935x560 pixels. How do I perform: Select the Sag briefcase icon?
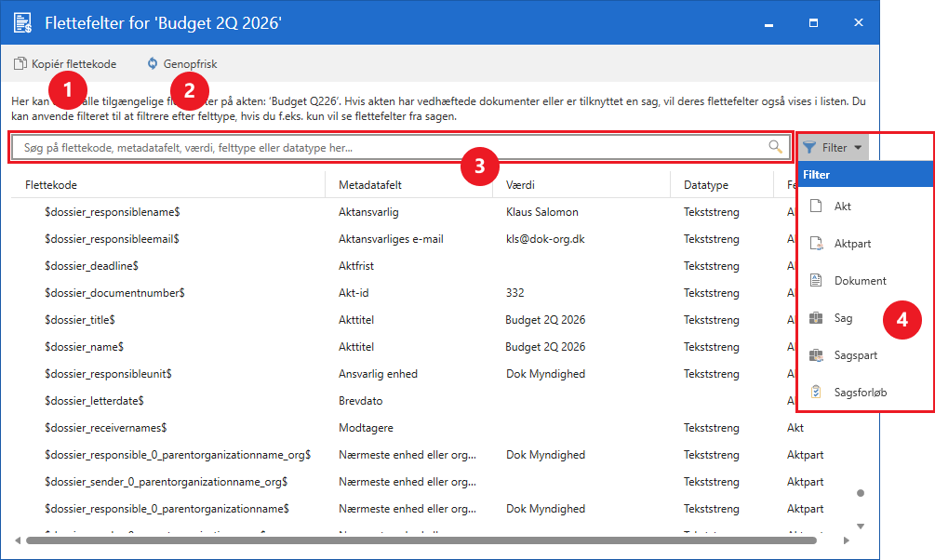816,318
